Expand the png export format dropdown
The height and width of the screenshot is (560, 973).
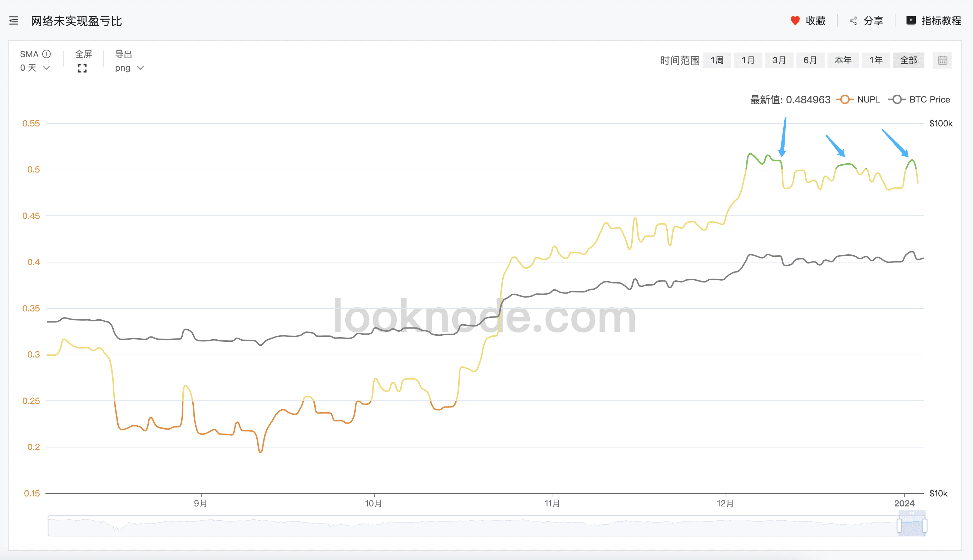click(x=129, y=68)
